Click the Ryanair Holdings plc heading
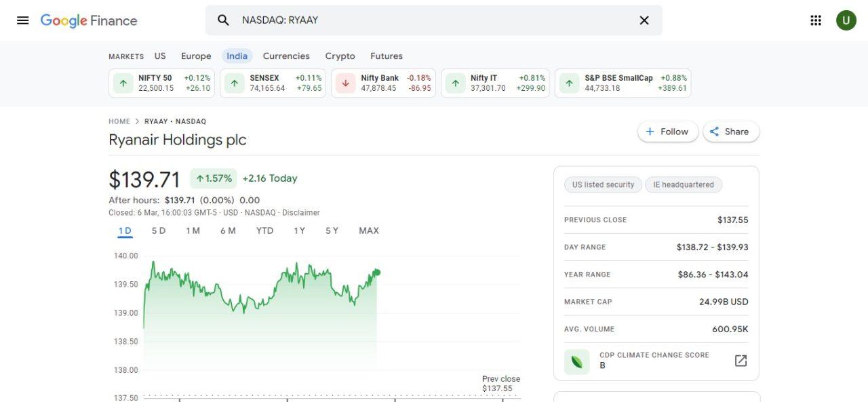The height and width of the screenshot is (402, 868). click(x=177, y=140)
